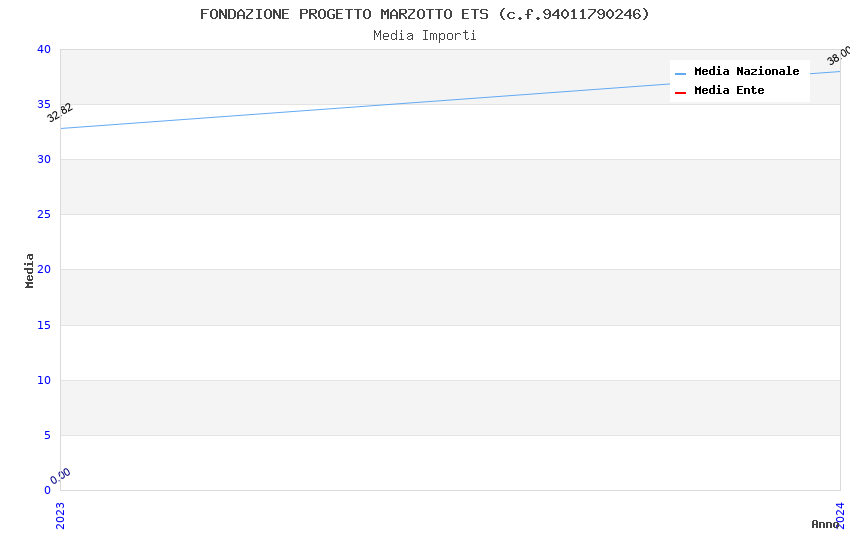Click the 35 y-axis tick label
The height and width of the screenshot is (550, 850).
pyautogui.click(x=44, y=105)
